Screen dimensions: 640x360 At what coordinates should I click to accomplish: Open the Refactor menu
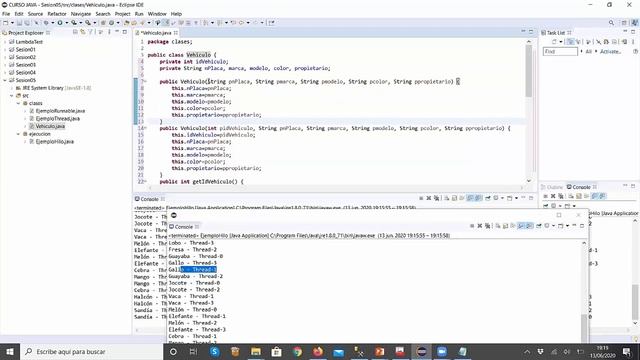pyautogui.click(x=57, y=14)
